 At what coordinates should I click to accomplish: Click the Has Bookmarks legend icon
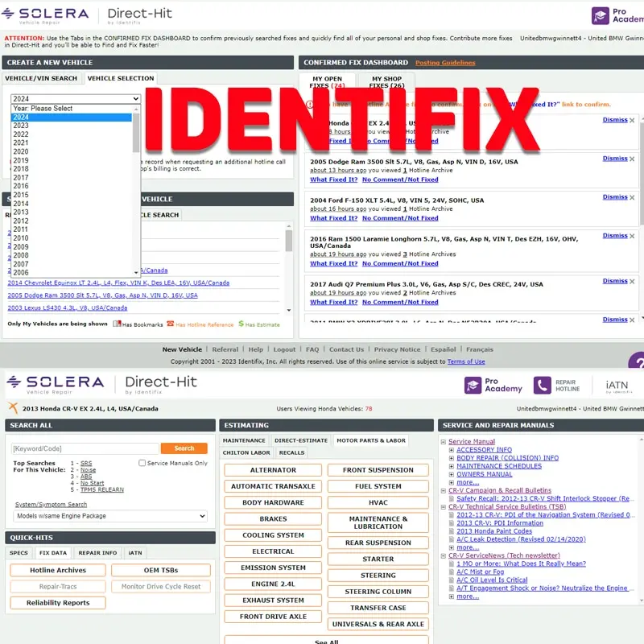tap(117, 324)
